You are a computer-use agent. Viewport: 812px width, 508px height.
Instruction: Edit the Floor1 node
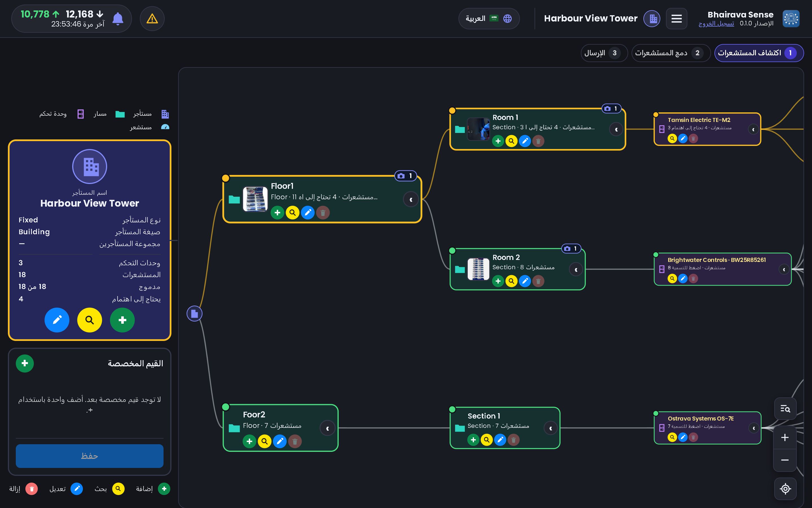(308, 213)
